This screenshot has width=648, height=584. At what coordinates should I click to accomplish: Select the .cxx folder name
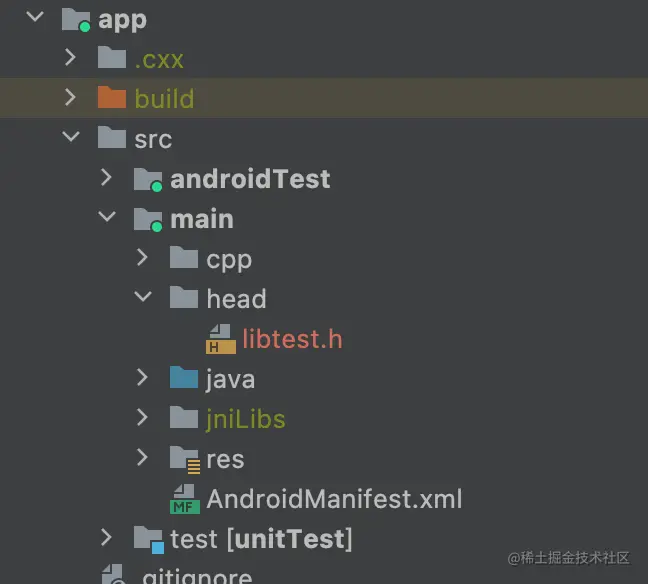pyautogui.click(x=159, y=60)
